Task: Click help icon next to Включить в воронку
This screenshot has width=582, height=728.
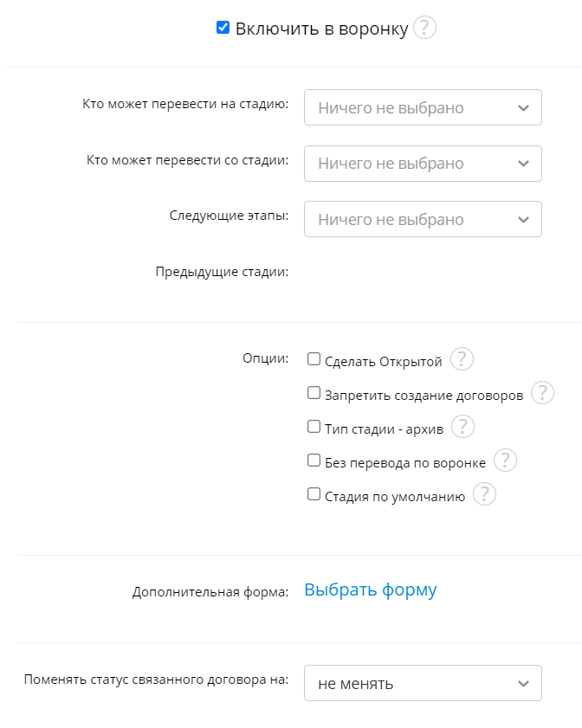Action: pyautogui.click(x=424, y=29)
